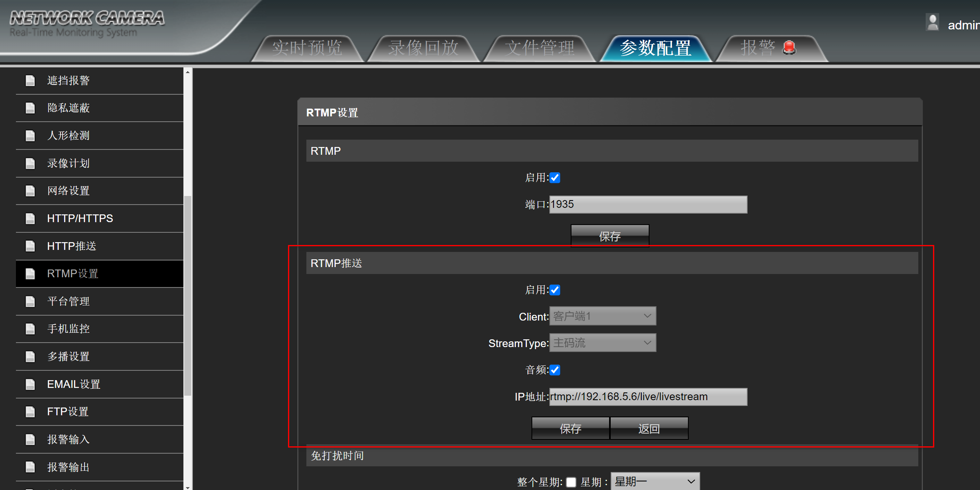Click the page icon beside 遮挡报警
The image size is (980, 490).
point(30,80)
